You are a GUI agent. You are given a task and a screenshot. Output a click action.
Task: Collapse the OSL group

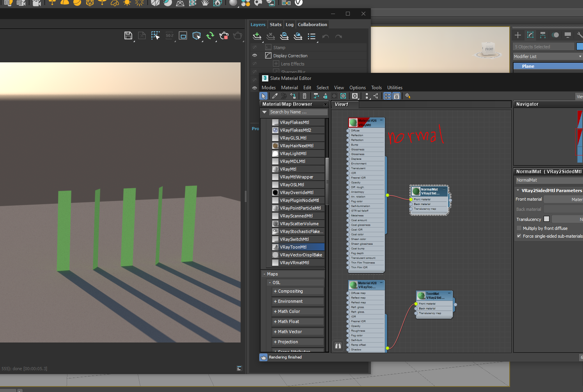[270, 283]
